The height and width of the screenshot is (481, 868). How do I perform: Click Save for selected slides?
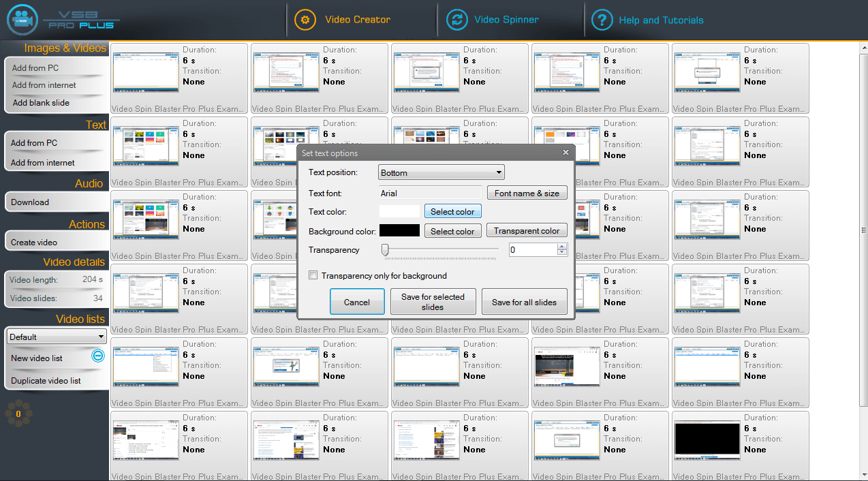(x=433, y=302)
